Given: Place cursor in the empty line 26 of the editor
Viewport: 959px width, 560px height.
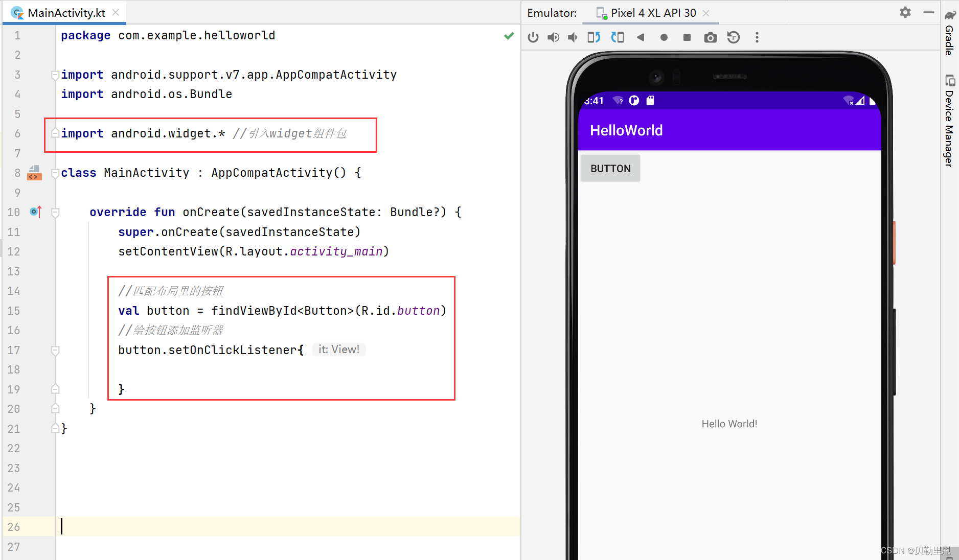Looking at the screenshot, I should (287, 526).
